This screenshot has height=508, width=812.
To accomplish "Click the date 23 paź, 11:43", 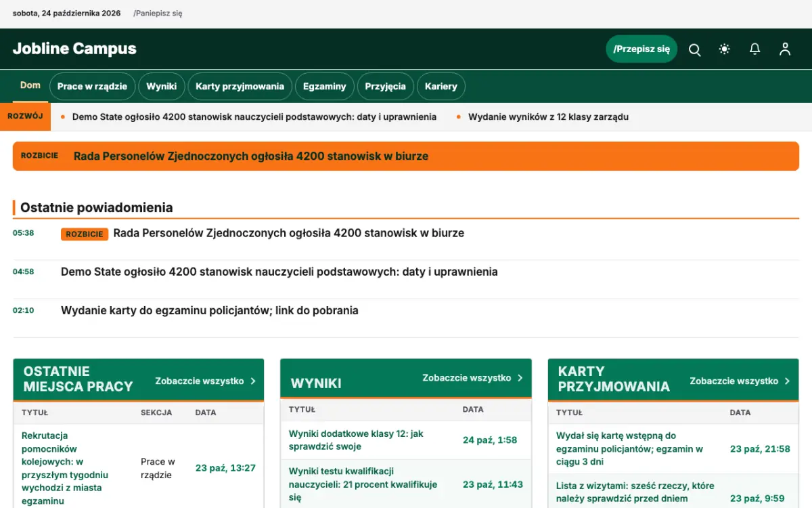I will point(493,484).
